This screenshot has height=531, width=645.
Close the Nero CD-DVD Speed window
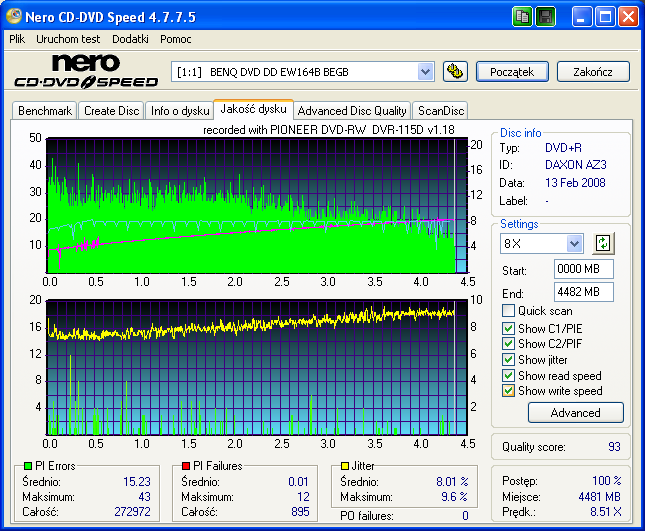[628, 17]
